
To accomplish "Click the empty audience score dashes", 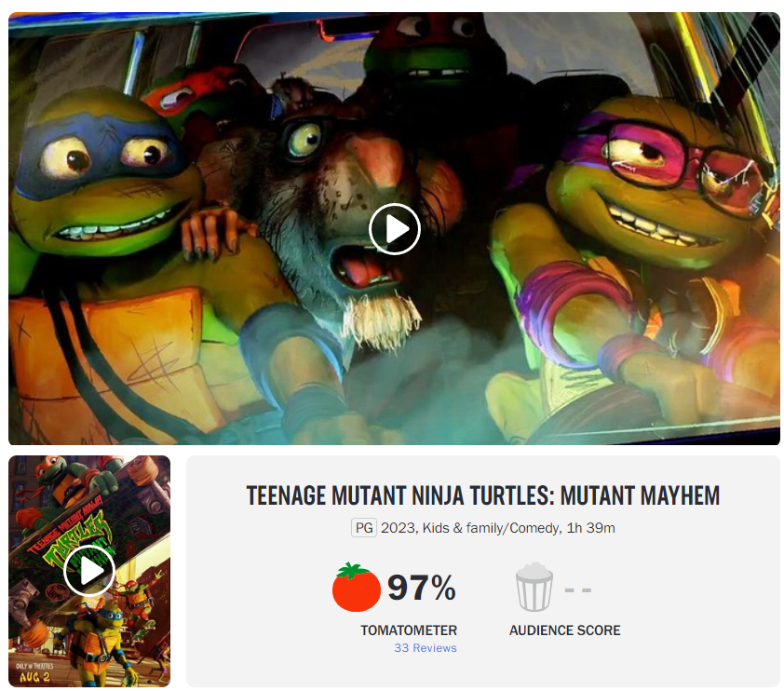I will click(x=578, y=590).
